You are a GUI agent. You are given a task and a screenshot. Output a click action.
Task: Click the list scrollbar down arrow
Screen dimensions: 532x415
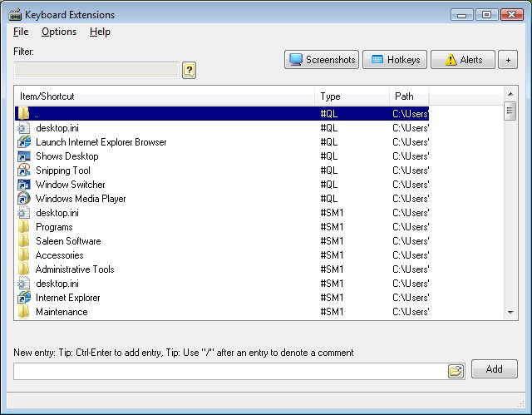[510, 312]
